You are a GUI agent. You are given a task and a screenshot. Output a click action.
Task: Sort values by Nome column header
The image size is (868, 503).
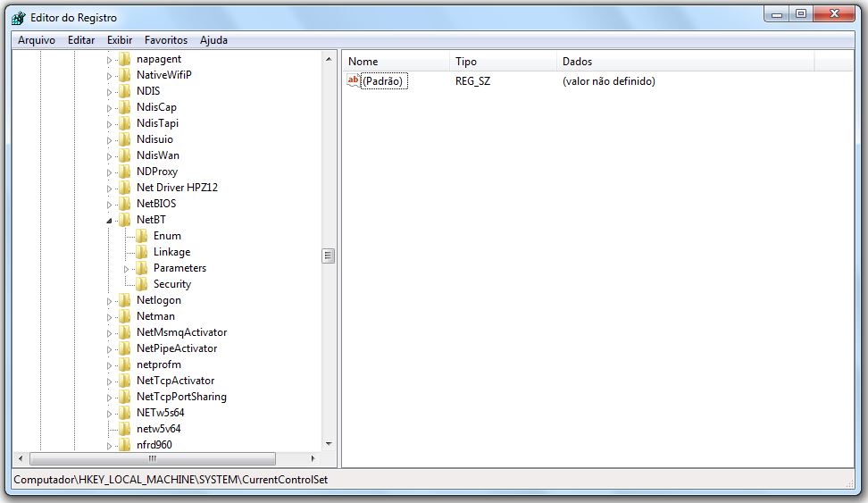click(x=395, y=62)
